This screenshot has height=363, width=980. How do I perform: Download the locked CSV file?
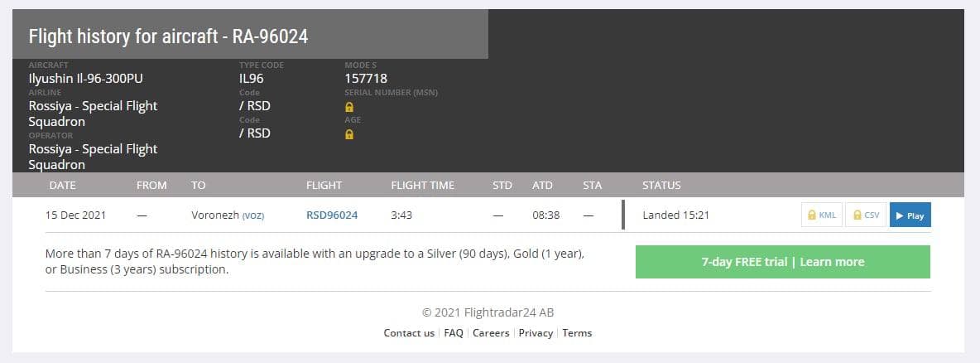tap(865, 215)
